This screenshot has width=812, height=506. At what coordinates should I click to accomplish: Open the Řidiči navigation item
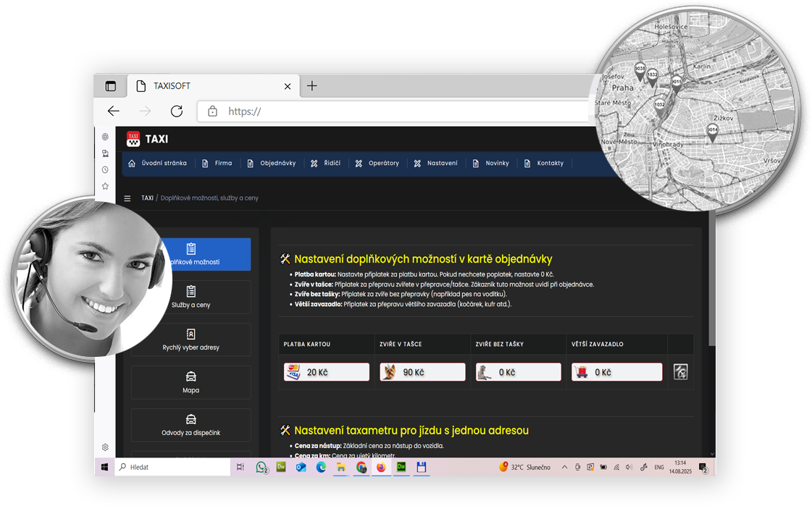click(325, 163)
